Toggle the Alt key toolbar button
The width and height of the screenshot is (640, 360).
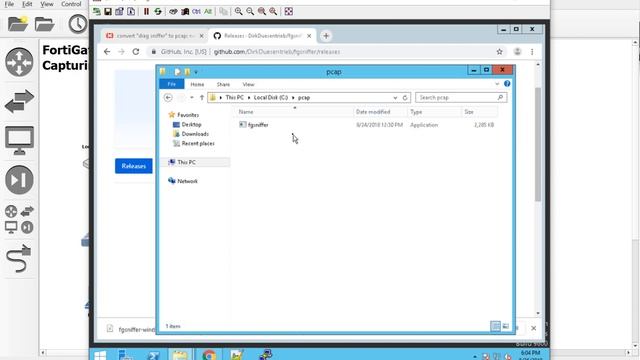[208, 11]
